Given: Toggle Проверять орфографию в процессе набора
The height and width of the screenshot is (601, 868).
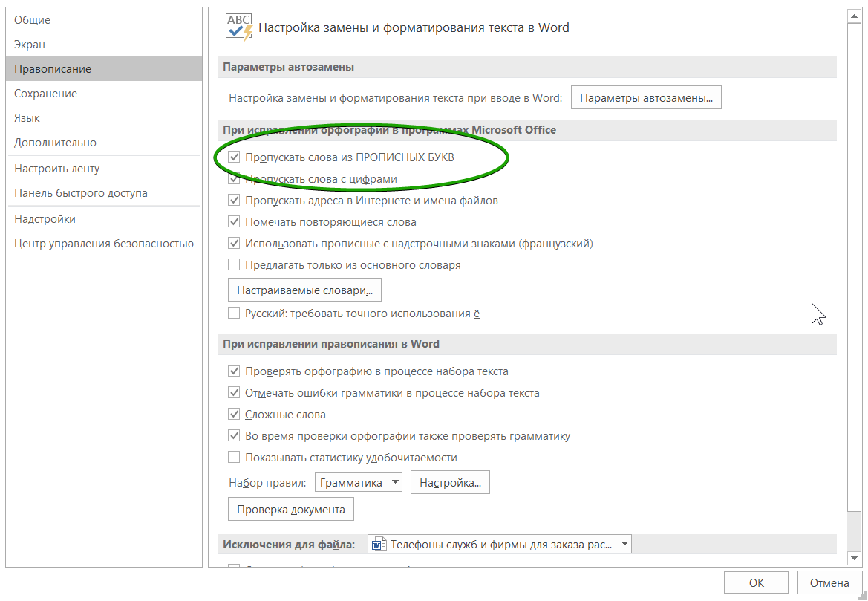Looking at the screenshot, I should [x=234, y=371].
